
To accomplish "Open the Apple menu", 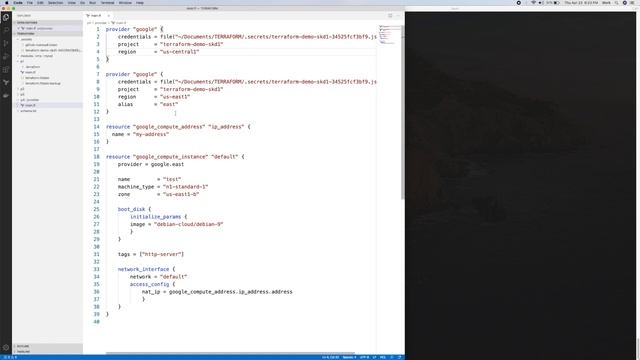I will [7, 2].
